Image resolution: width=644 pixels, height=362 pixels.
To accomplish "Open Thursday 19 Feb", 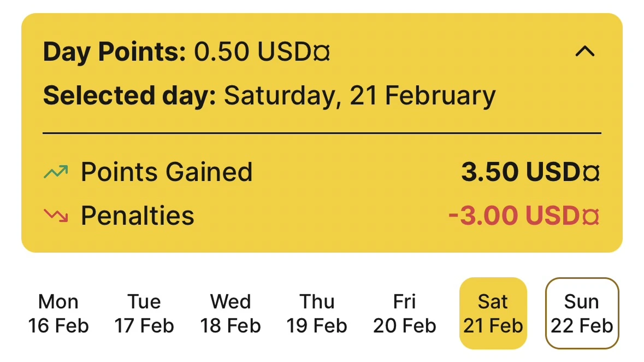I will [317, 313].
